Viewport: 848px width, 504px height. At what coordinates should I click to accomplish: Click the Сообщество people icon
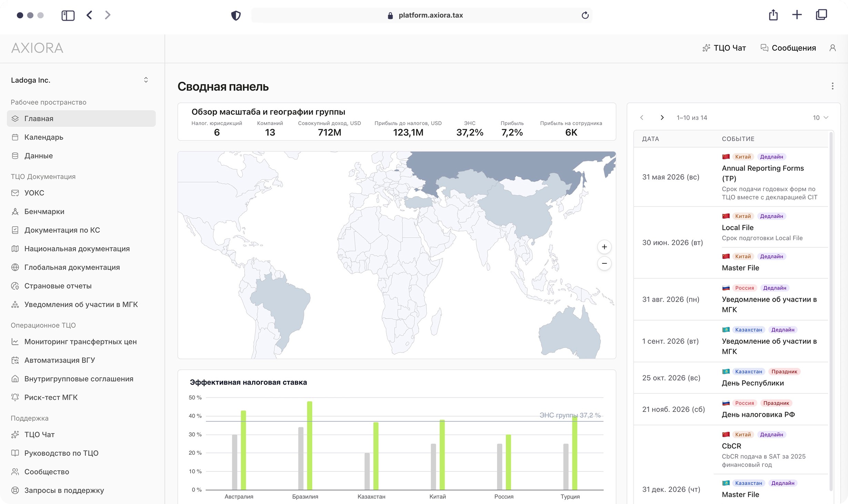tap(15, 472)
